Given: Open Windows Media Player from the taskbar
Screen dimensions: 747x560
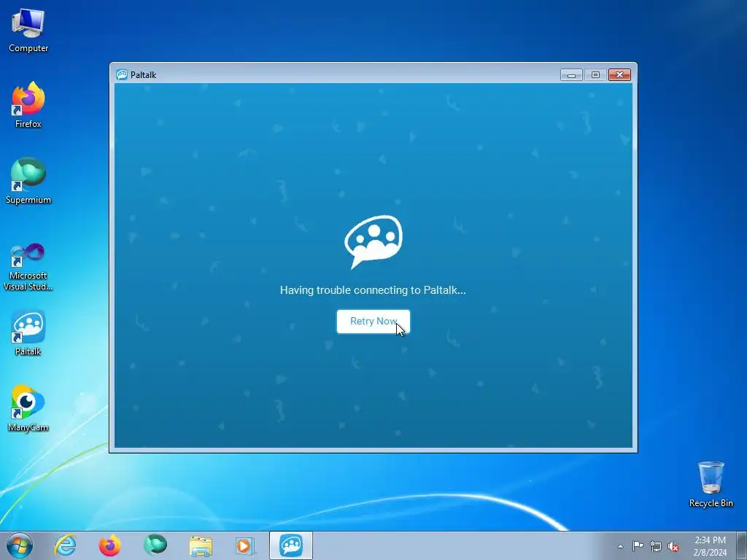Looking at the screenshot, I should coord(245,546).
